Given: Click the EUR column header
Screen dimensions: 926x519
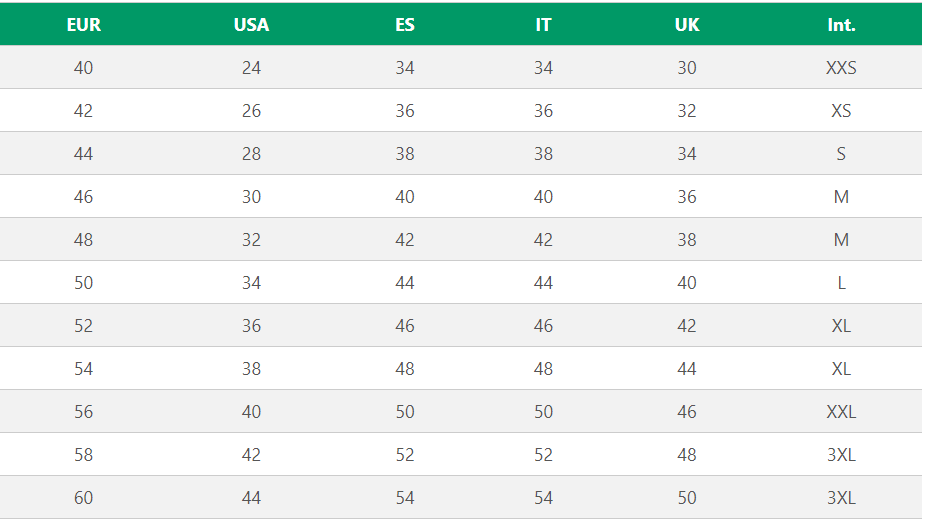Looking at the screenshot, I should point(83,25).
